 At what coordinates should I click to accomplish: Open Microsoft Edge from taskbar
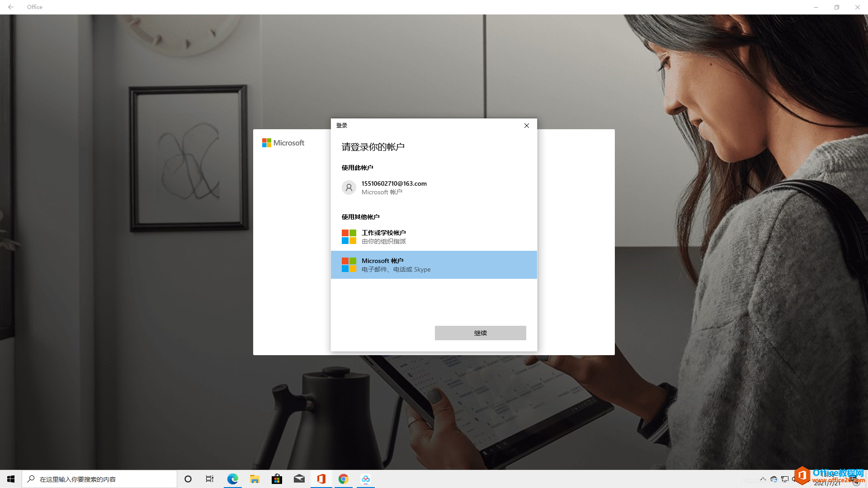coord(232,479)
